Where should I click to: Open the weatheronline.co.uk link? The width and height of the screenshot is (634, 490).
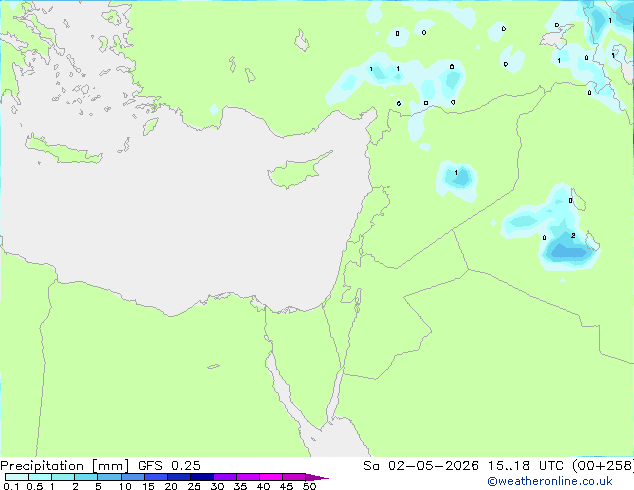[550, 481]
